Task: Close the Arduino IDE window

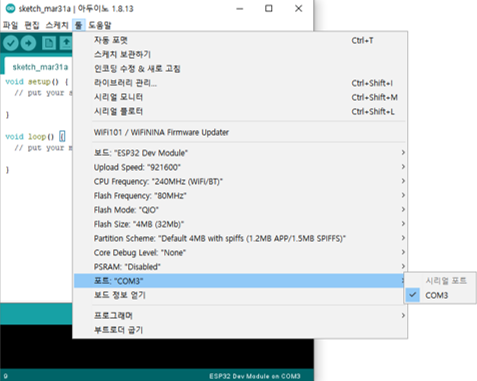Action: (299, 9)
